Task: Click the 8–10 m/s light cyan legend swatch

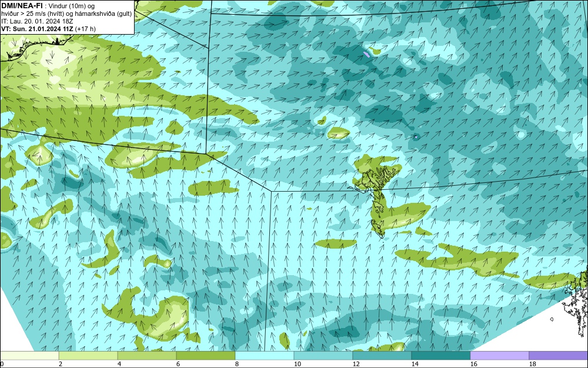Action: (x=265, y=356)
